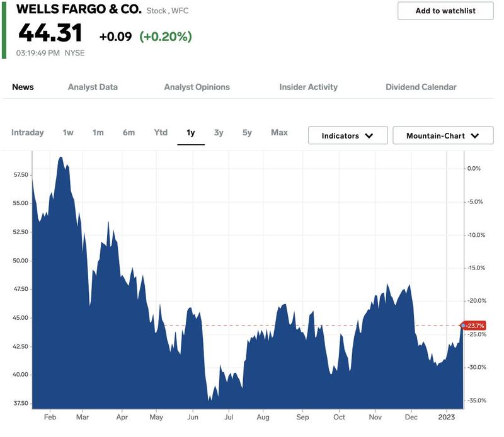Click the 44.31 current price

[x=50, y=33]
